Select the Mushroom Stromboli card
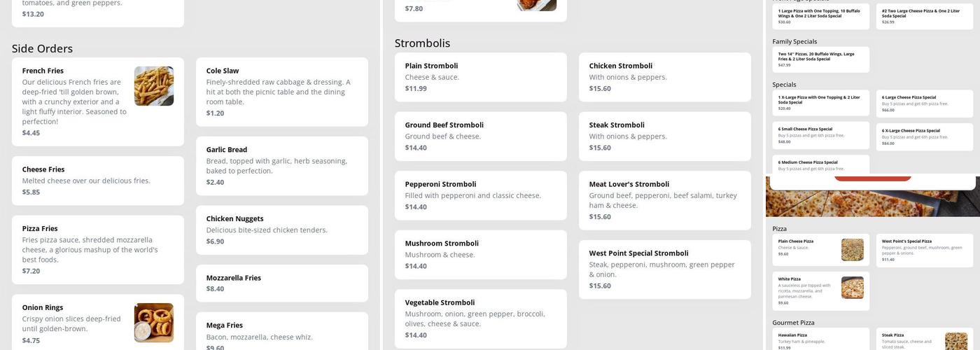This screenshot has width=980, height=350. point(480,255)
